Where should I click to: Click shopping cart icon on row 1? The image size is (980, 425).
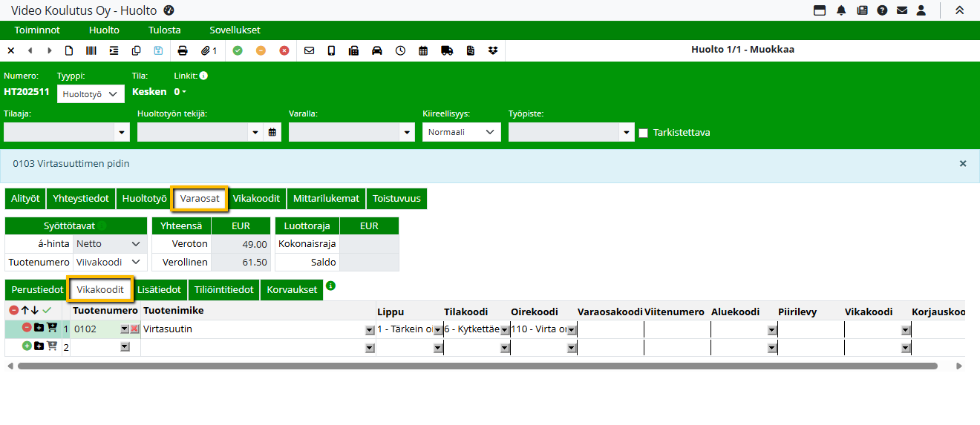pyautogui.click(x=52, y=328)
